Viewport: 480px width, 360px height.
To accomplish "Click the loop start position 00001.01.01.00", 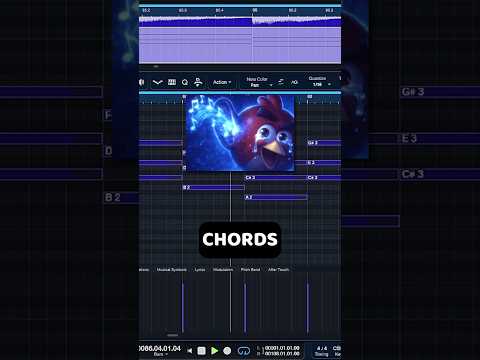I will pos(282,348).
